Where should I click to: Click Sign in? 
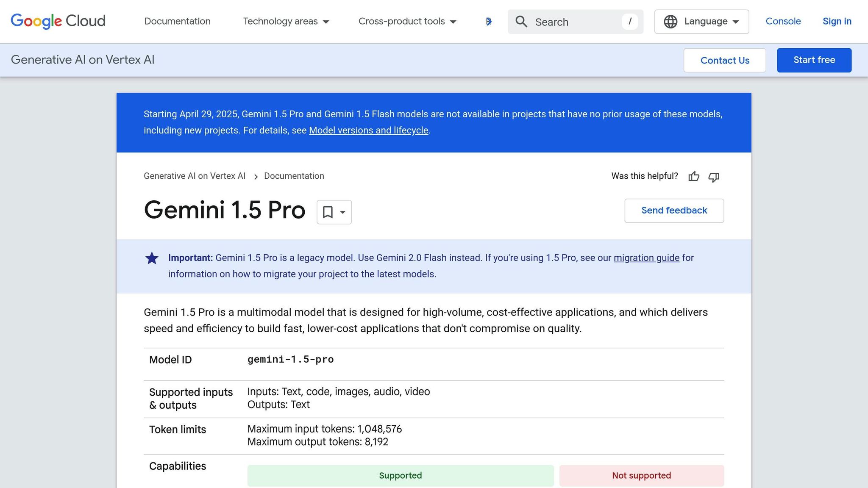[x=837, y=21]
